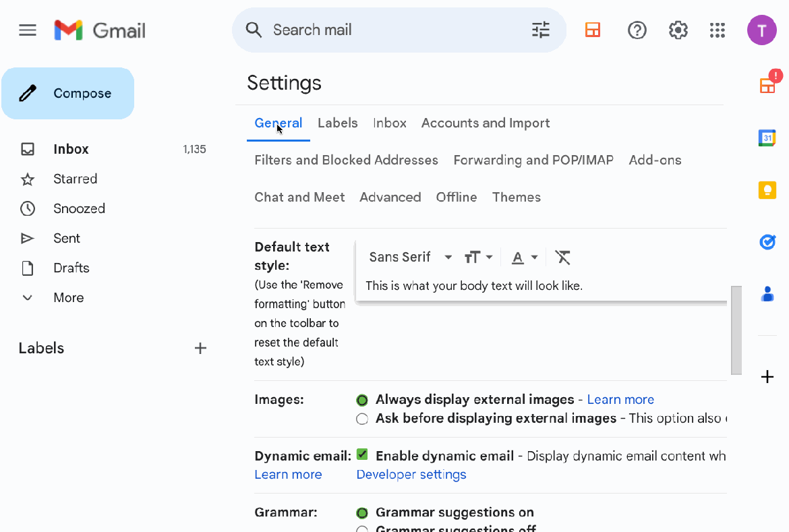Open Google Tasks in side panel

767,242
